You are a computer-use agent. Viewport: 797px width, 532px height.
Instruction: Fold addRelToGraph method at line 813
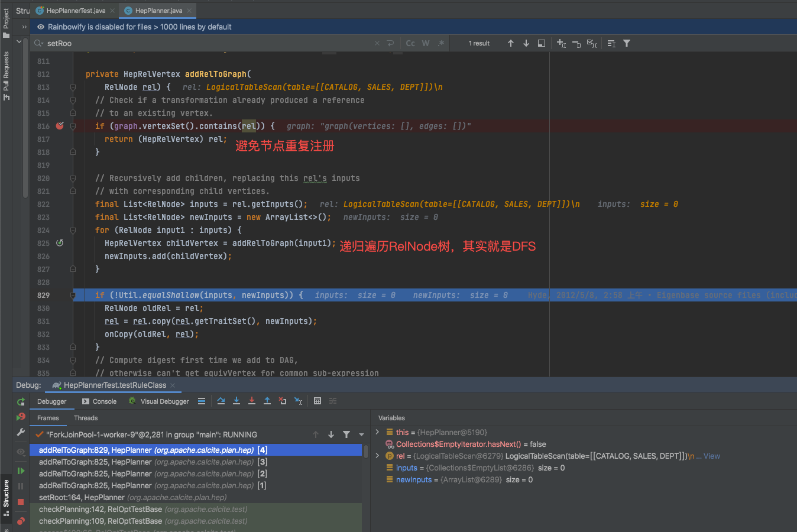[x=73, y=87]
